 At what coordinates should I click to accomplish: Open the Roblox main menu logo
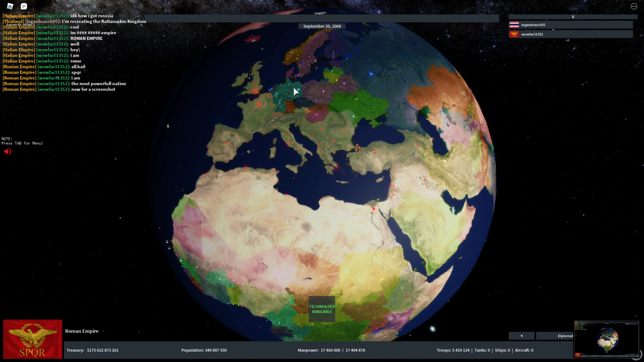(10, 6)
